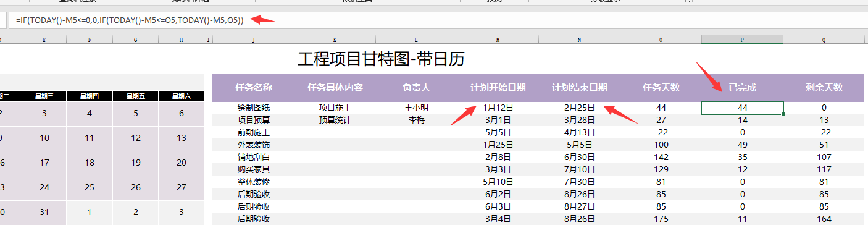Screen dimensions: 868x233
Task: Select calendar day 6
Action: 181,114
